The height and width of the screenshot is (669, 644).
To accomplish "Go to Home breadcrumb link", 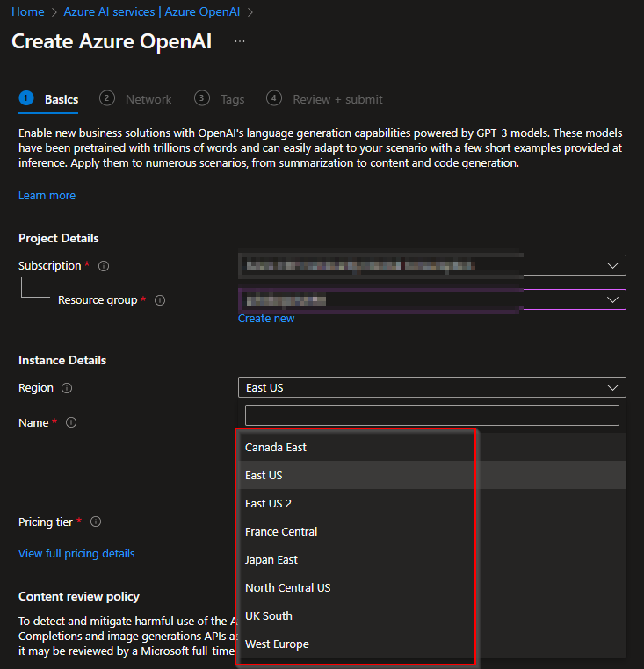I will pos(28,11).
